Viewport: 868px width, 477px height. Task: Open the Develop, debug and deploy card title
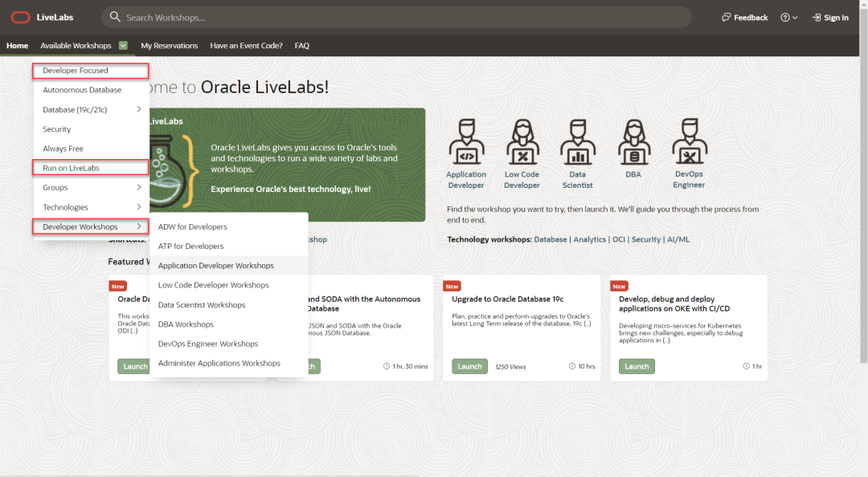(674, 304)
